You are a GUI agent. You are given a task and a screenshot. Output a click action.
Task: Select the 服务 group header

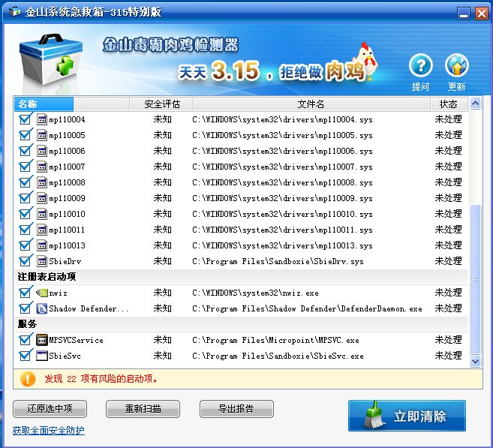tap(241, 324)
